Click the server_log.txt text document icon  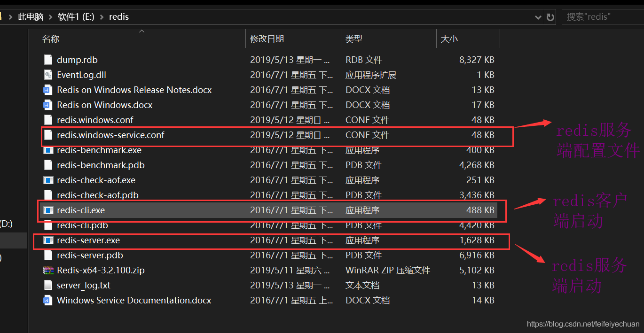[47, 285]
